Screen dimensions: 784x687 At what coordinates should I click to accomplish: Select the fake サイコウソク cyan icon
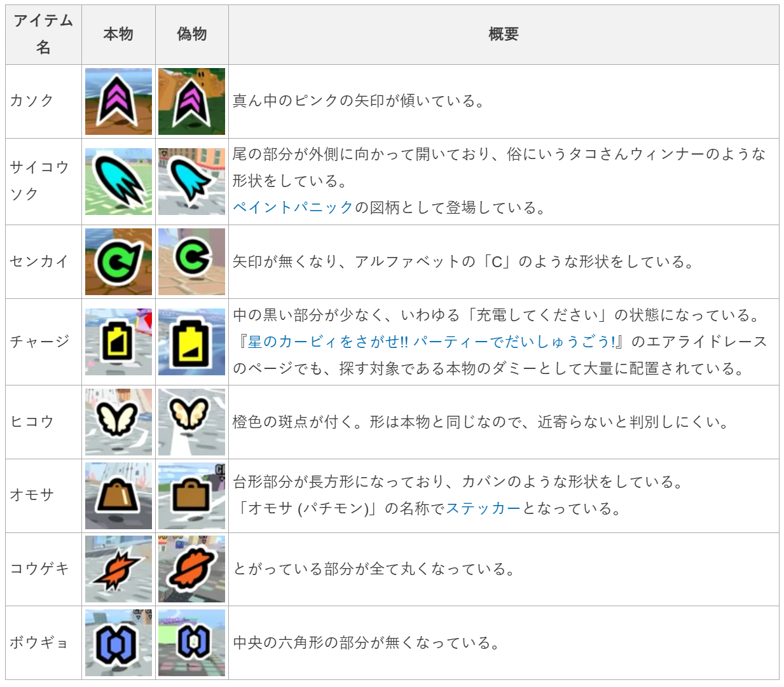tap(191, 181)
